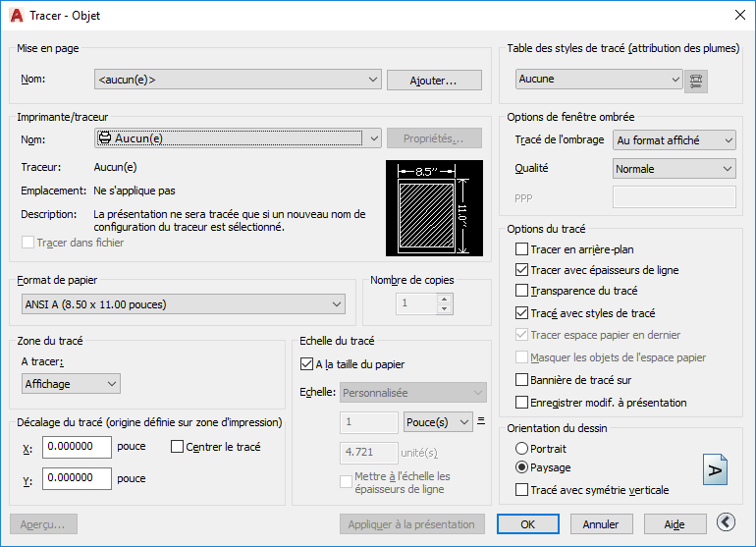Image resolution: width=756 pixels, height=547 pixels.
Task: Click the Traceur value 'Aucun(e)' text
Action: (115, 167)
